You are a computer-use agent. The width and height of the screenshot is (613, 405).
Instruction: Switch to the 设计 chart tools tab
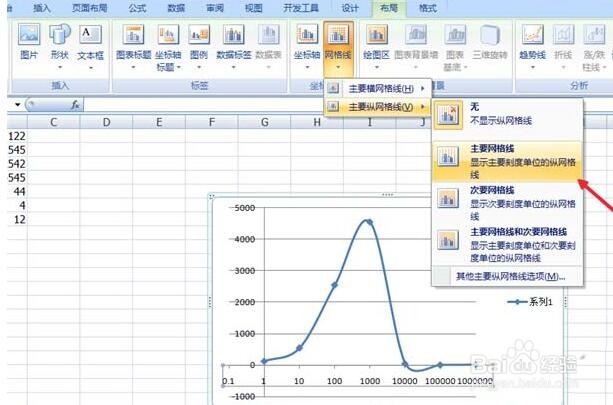tap(350, 8)
